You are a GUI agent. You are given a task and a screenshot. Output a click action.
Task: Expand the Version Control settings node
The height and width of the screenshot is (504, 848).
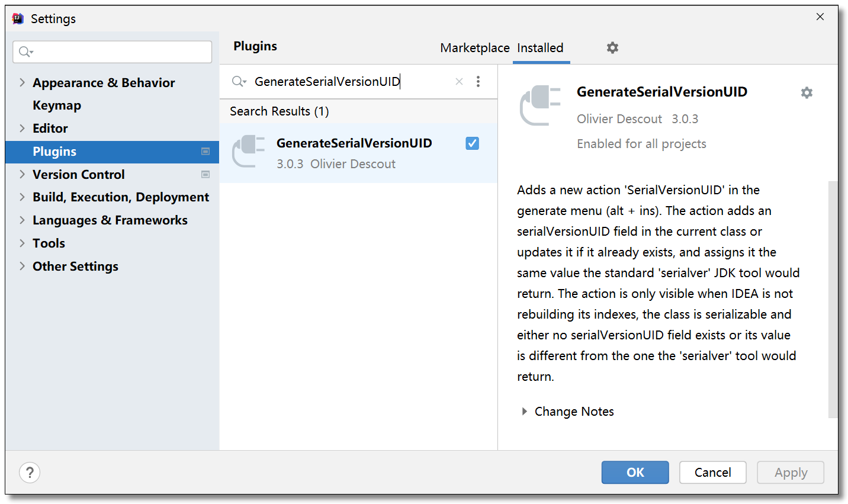tap(22, 174)
